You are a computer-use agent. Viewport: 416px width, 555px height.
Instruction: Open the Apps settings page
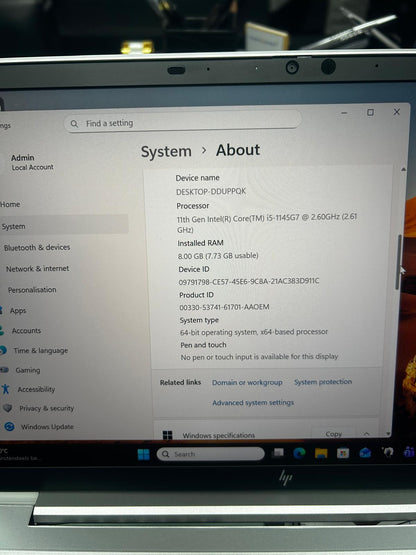coord(18,311)
